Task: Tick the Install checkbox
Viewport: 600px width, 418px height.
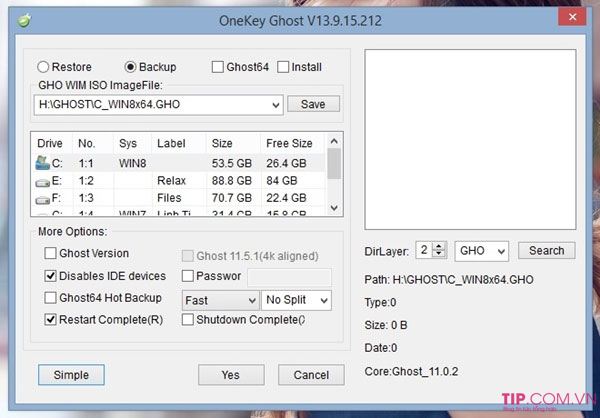Action: tap(283, 67)
